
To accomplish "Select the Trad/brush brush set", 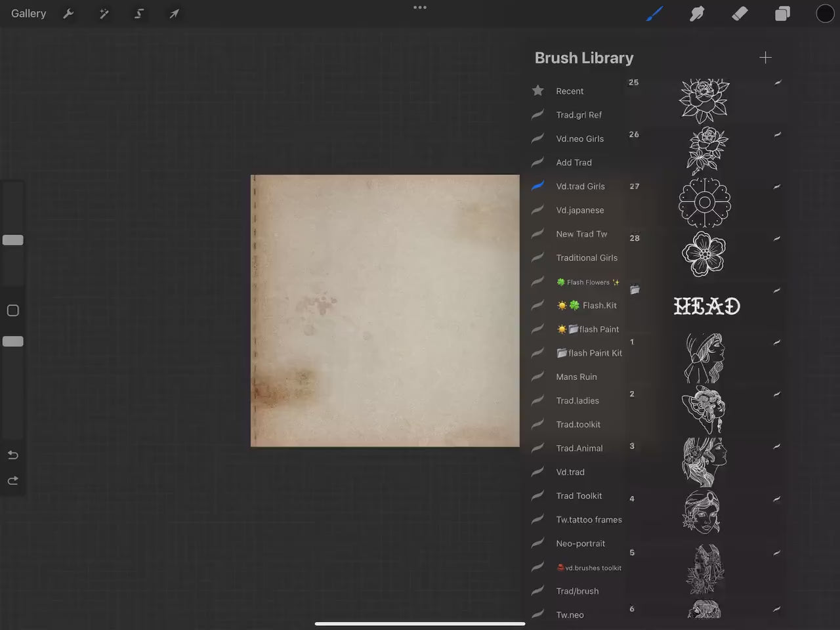I will [576, 591].
